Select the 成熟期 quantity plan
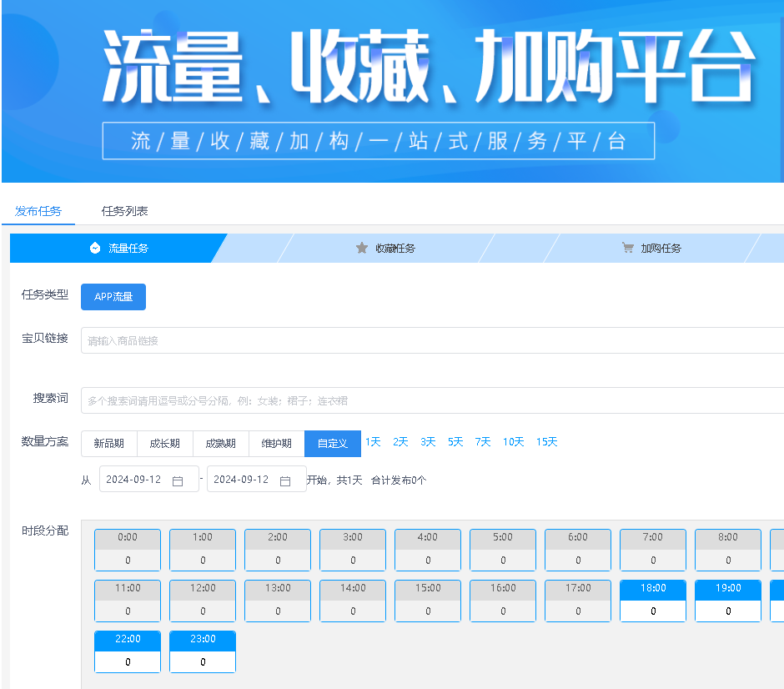The width and height of the screenshot is (784, 689). [221, 444]
